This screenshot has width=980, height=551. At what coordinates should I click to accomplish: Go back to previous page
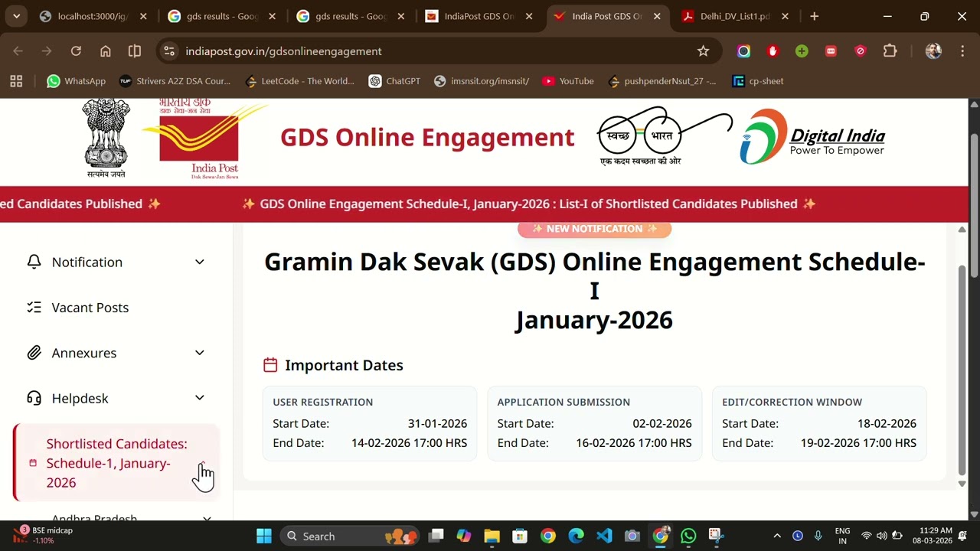point(18,51)
